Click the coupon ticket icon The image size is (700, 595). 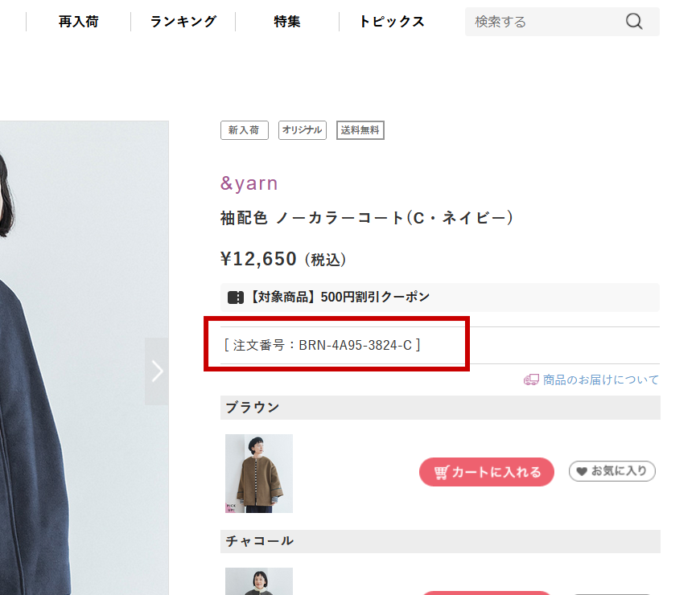pyautogui.click(x=236, y=297)
